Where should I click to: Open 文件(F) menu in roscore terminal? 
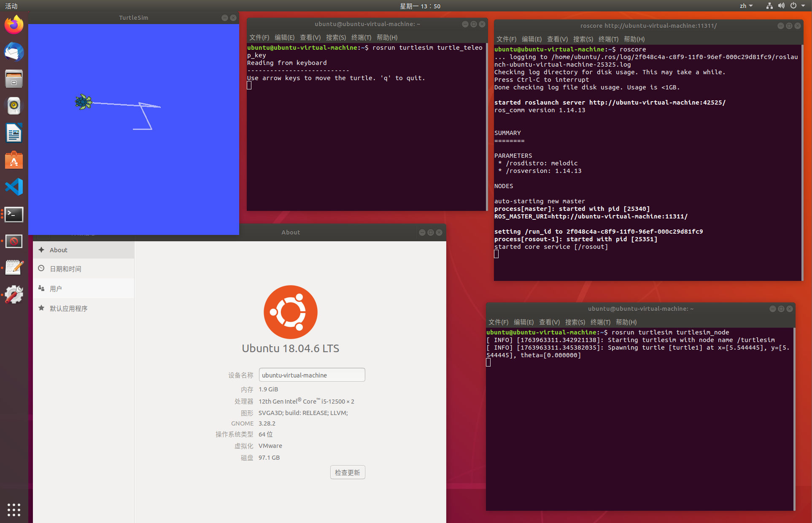tap(506, 39)
